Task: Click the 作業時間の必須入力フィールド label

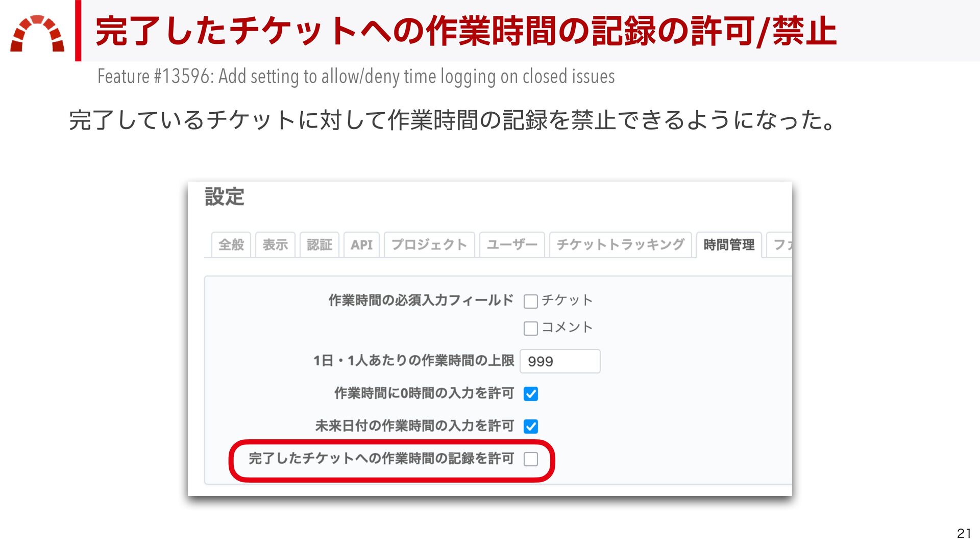Action: click(x=421, y=300)
